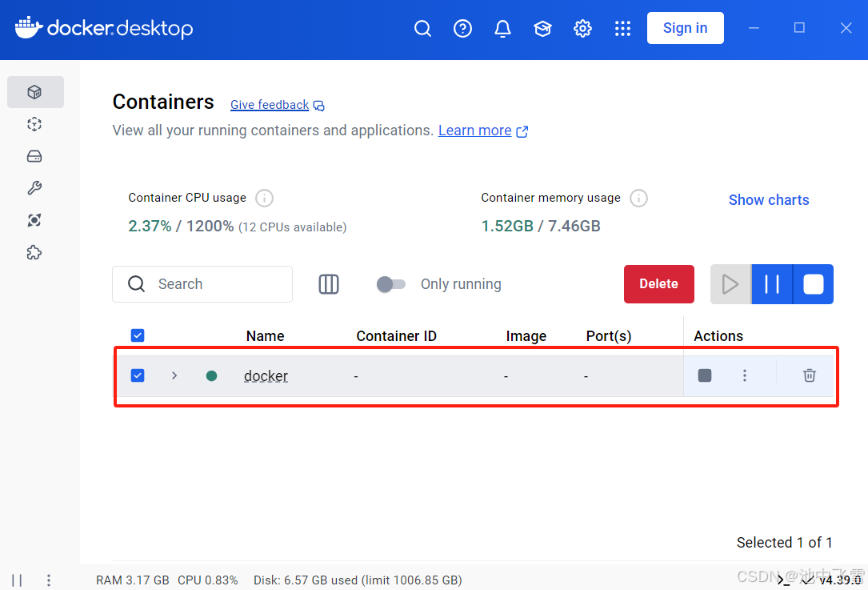The height and width of the screenshot is (590, 868).
Task: Click the red Delete button
Action: (658, 284)
